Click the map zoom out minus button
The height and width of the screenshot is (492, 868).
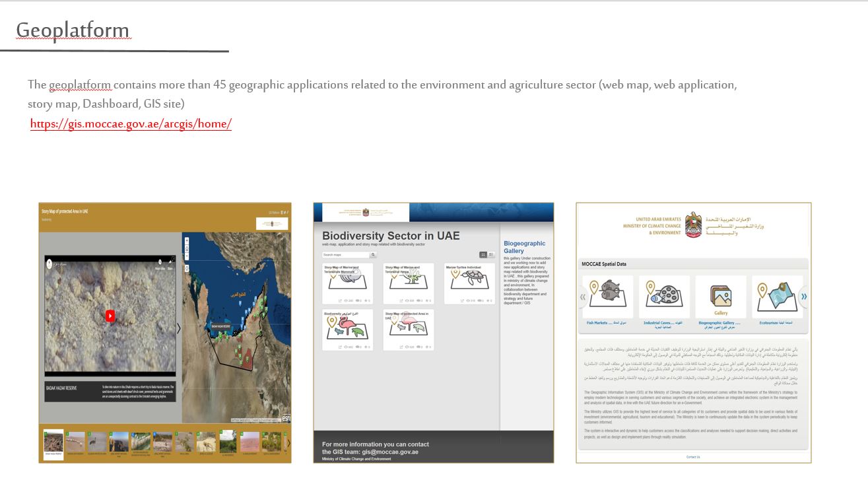coord(187,256)
